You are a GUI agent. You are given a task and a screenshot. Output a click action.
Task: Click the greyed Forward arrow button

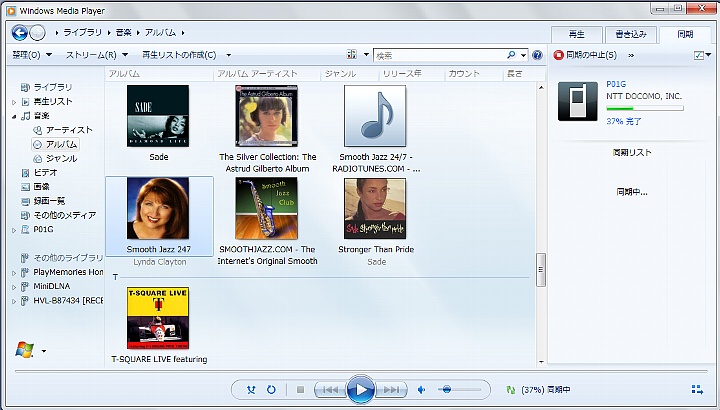[x=38, y=33]
